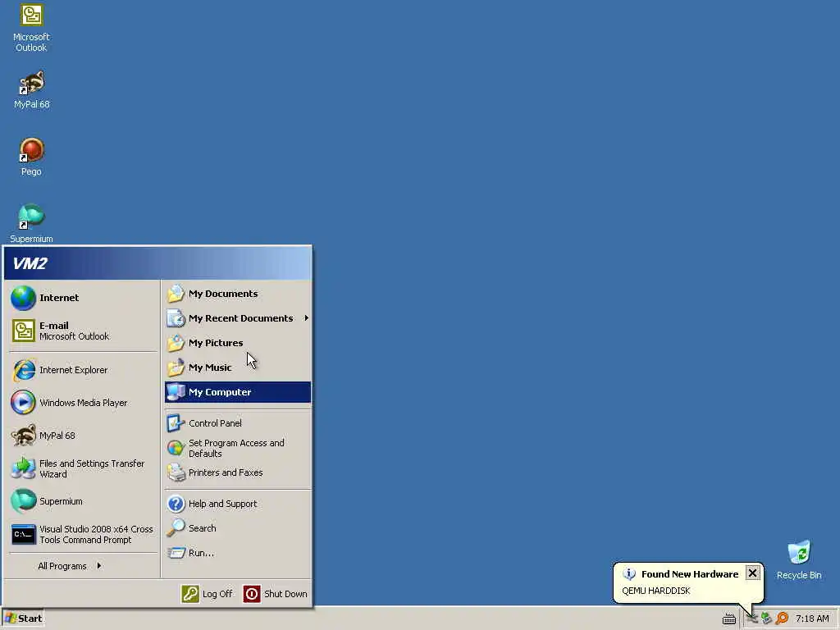The height and width of the screenshot is (630, 840).
Task: Click the Start button on taskbar
Action: 22,619
